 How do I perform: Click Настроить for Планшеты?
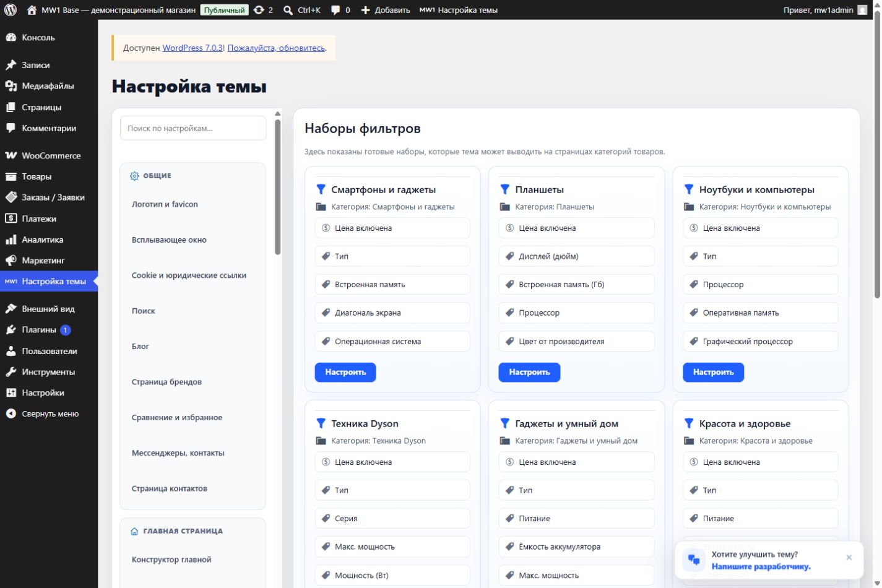tap(529, 372)
